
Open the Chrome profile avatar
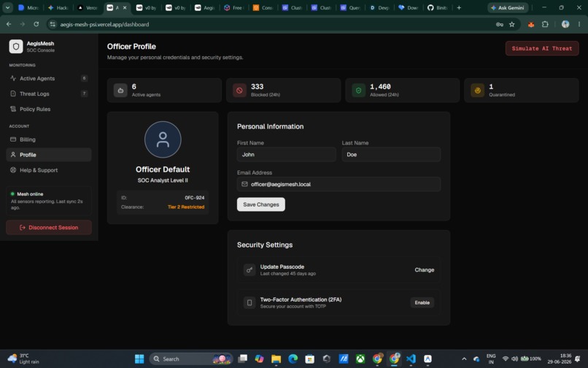(565, 24)
